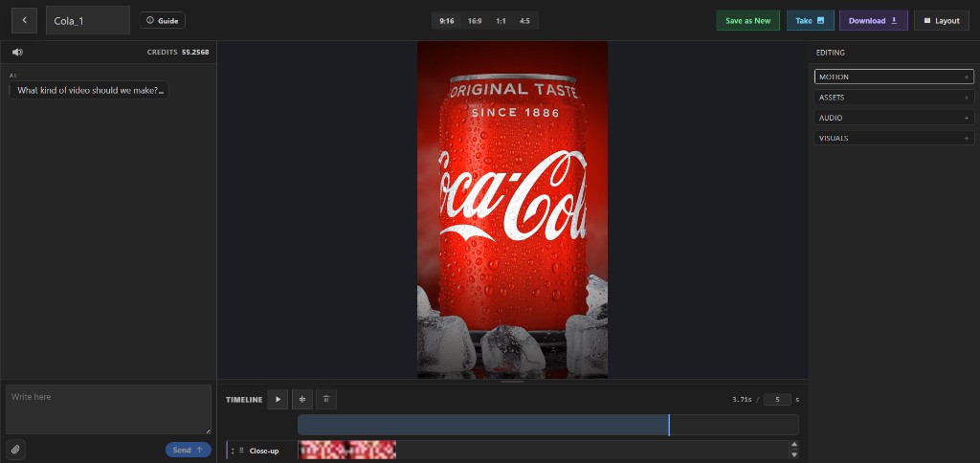
Task: Toggle the speaker sound icon
Action: (x=17, y=53)
